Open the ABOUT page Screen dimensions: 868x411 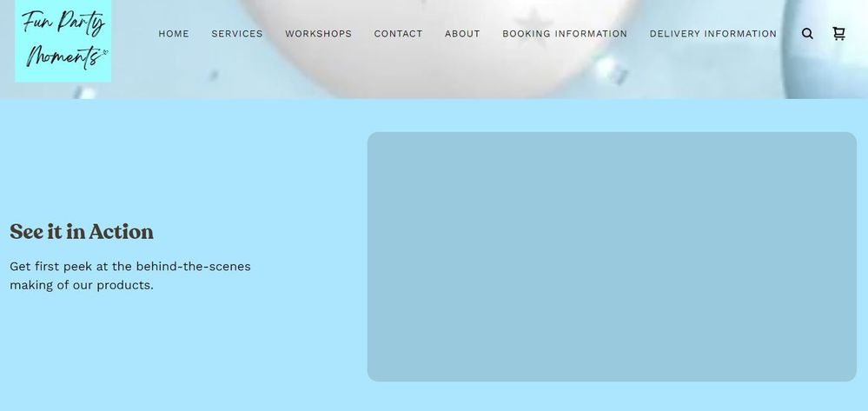tap(462, 34)
